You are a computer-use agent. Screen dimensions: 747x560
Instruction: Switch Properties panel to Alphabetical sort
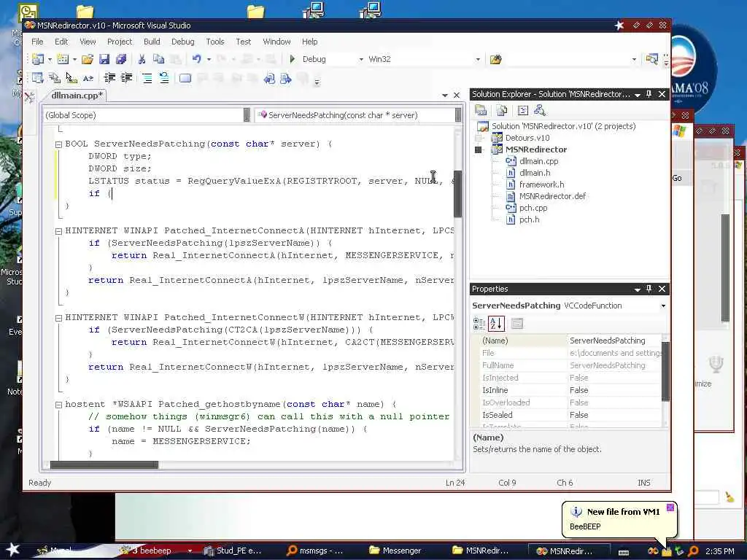[496, 324]
